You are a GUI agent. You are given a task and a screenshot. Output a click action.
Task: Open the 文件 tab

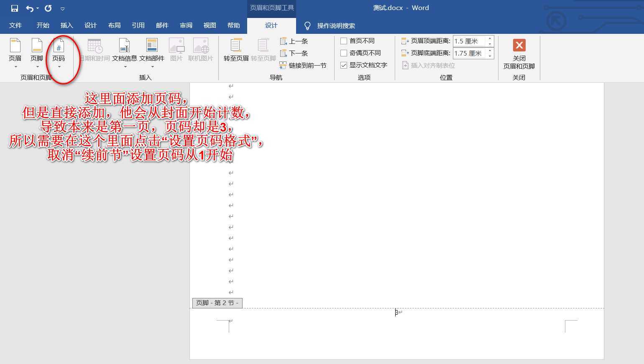pos(15,25)
